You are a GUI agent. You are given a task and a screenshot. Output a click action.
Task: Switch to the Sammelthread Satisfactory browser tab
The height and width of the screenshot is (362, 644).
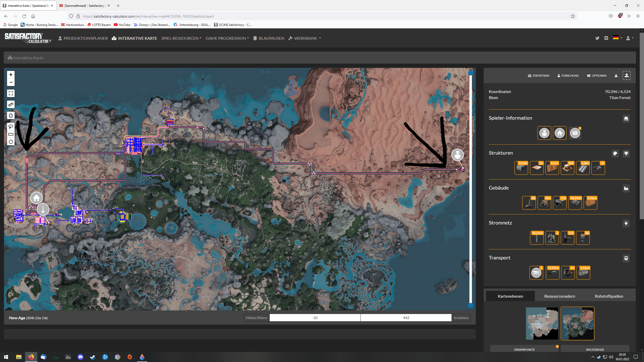(84, 6)
